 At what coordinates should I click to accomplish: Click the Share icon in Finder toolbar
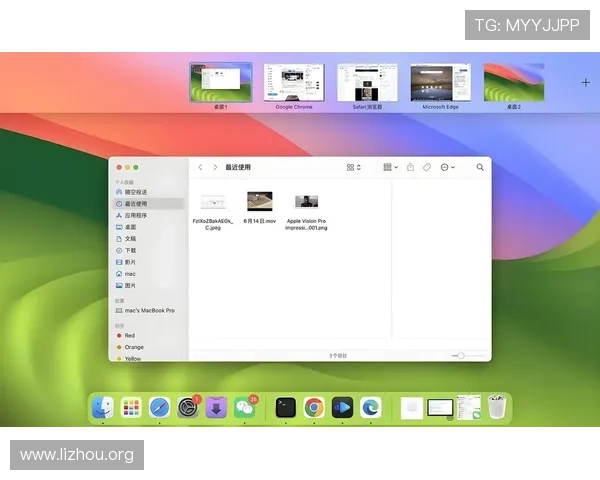(x=410, y=167)
